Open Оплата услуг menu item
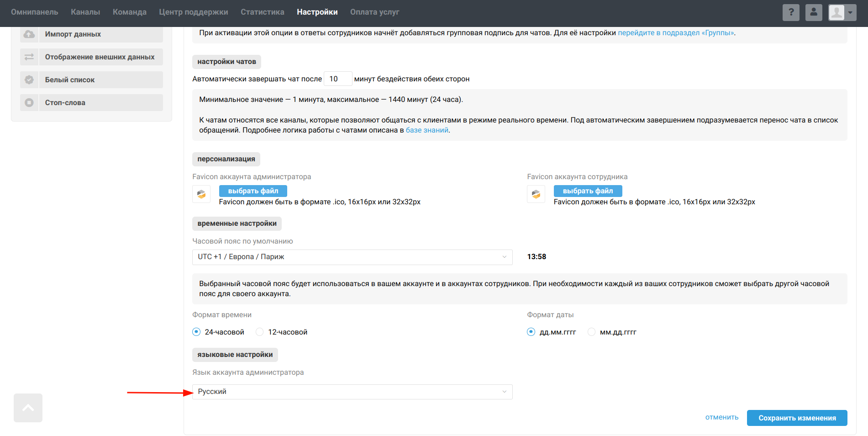 click(x=375, y=12)
